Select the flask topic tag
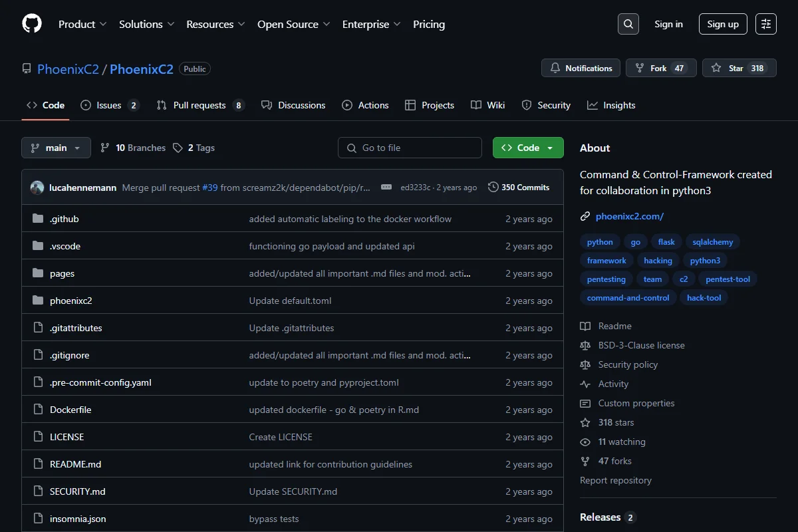Image resolution: width=798 pixels, height=532 pixels. (666, 242)
